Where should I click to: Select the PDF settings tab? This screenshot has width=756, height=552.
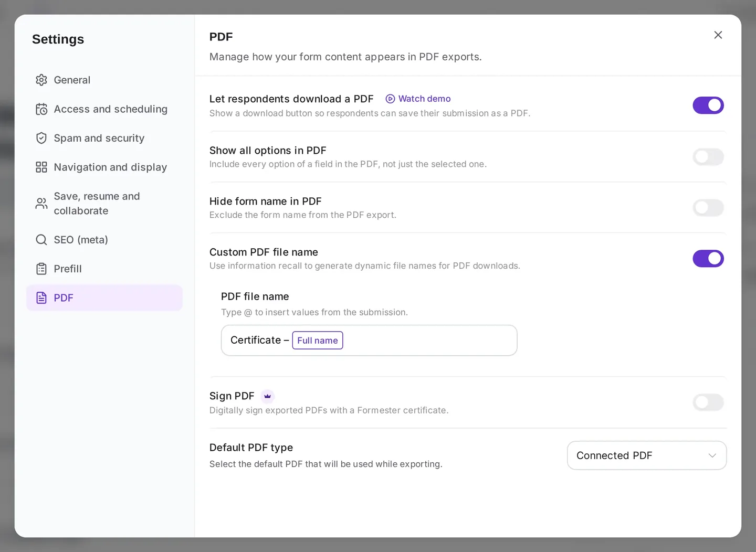coord(104,298)
